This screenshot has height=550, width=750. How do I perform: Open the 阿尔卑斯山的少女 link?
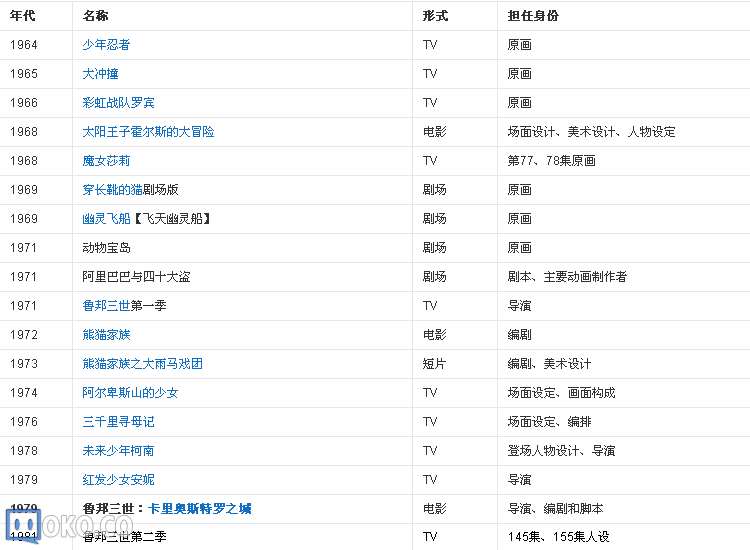[130, 393]
